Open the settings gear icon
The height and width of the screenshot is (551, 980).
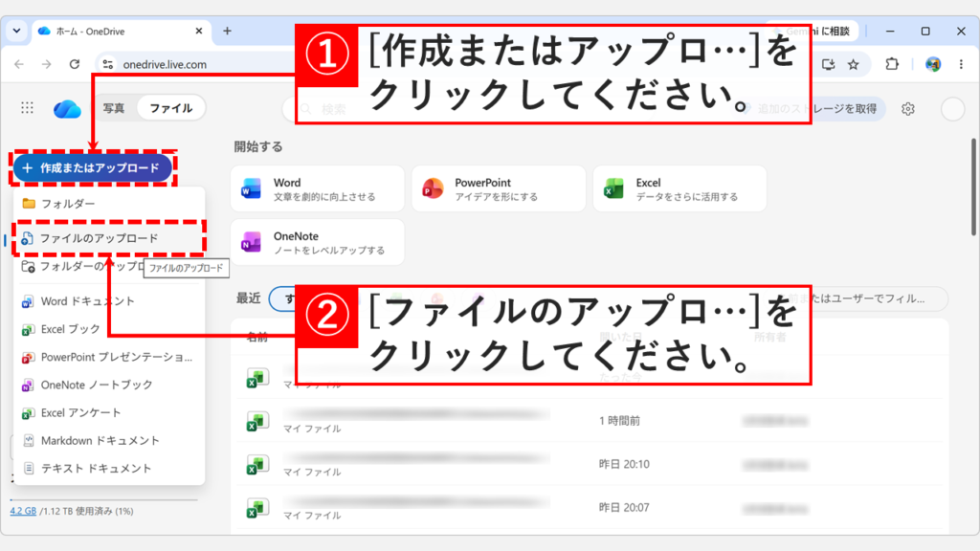point(908,109)
